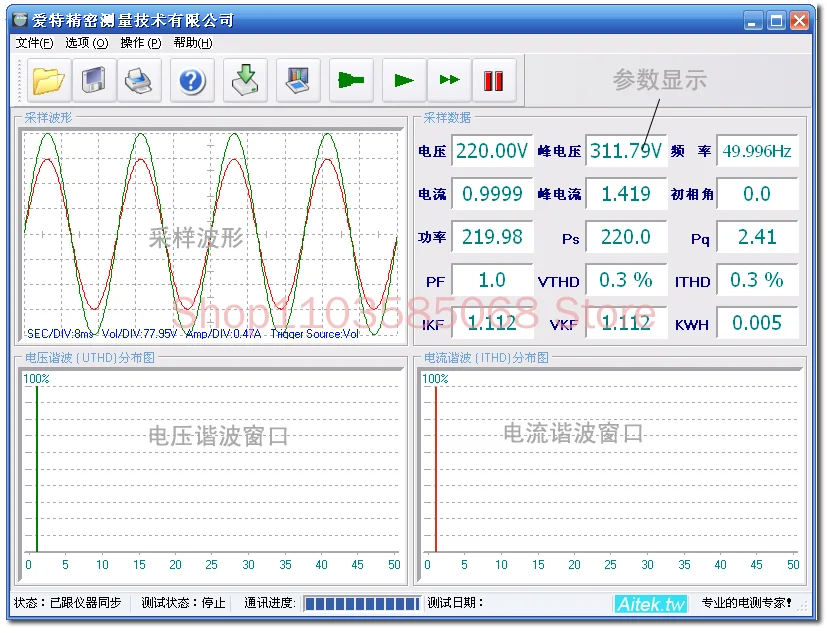This screenshot has width=827, height=633.
Task: Click the application icon in title bar
Action: click(x=21, y=20)
